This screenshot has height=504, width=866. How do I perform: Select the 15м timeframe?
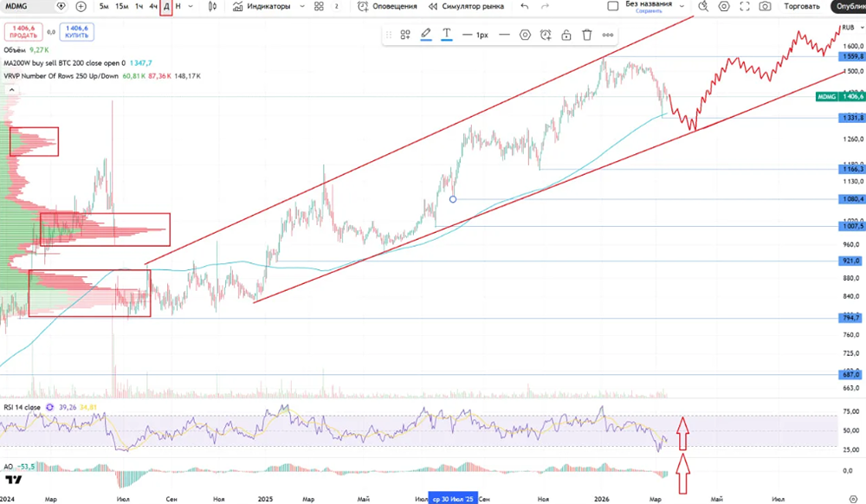click(121, 7)
